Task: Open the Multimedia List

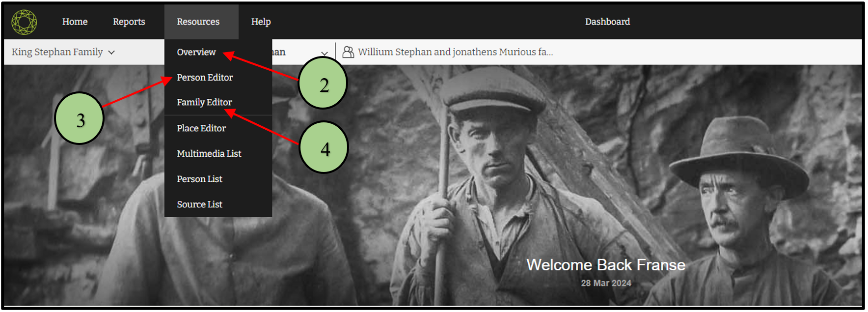Action: [x=209, y=154]
